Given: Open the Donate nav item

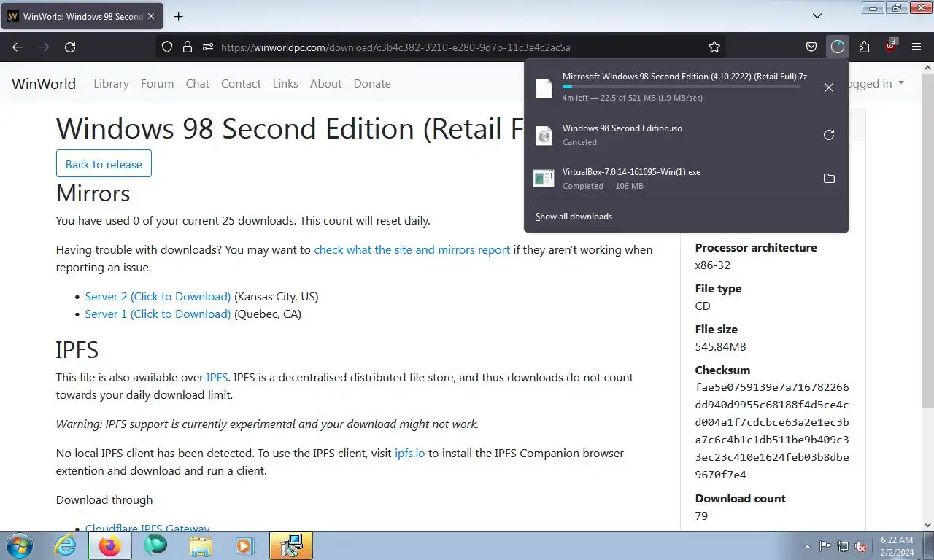Looking at the screenshot, I should [x=372, y=83].
